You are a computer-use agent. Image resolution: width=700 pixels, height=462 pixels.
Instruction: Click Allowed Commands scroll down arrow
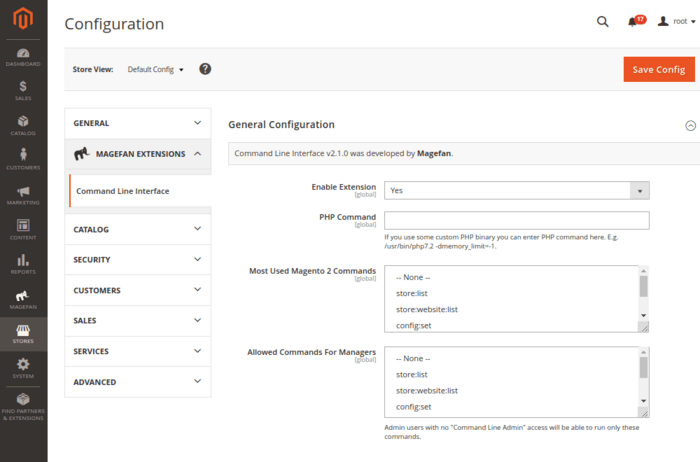tap(643, 401)
